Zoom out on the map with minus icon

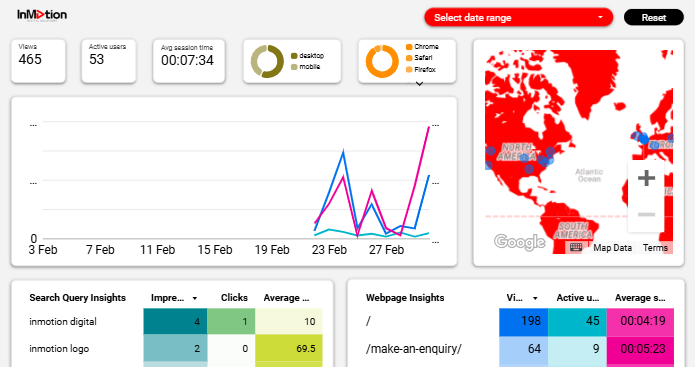pos(646,215)
